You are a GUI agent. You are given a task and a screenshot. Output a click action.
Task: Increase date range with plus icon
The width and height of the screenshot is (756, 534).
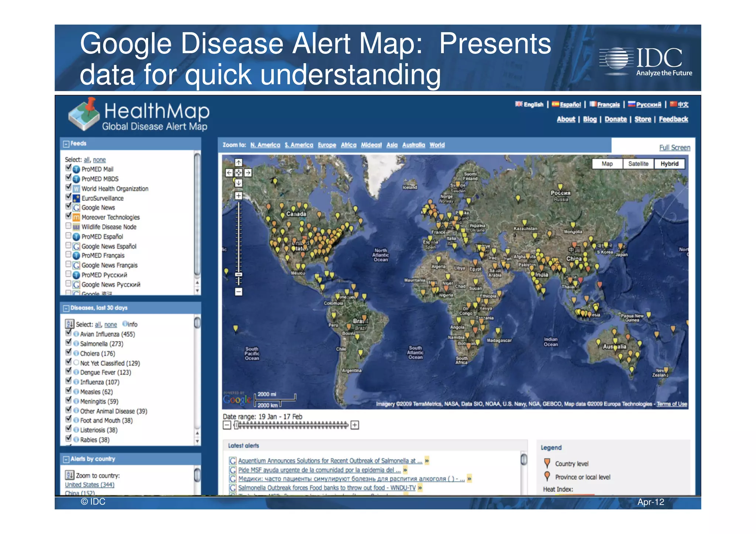click(x=355, y=425)
